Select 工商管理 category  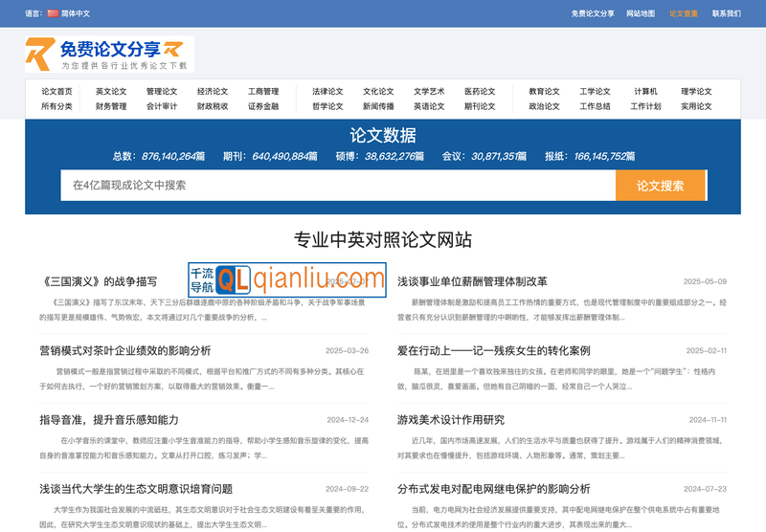pos(263,91)
